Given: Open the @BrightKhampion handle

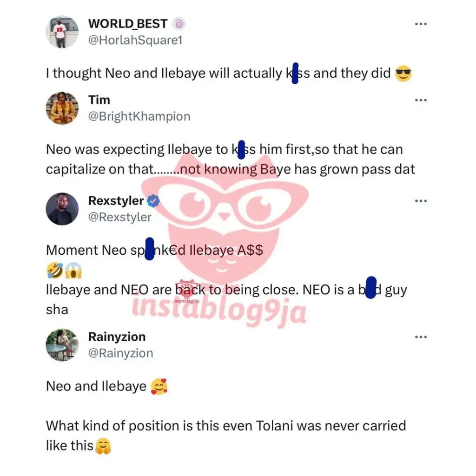Looking at the screenshot, I should (139, 117).
